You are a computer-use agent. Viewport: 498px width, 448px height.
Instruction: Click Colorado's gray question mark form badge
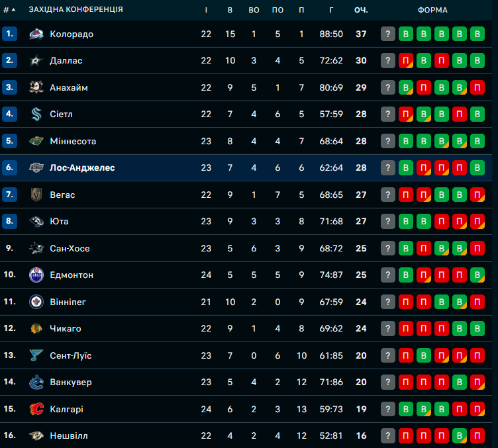pos(388,34)
